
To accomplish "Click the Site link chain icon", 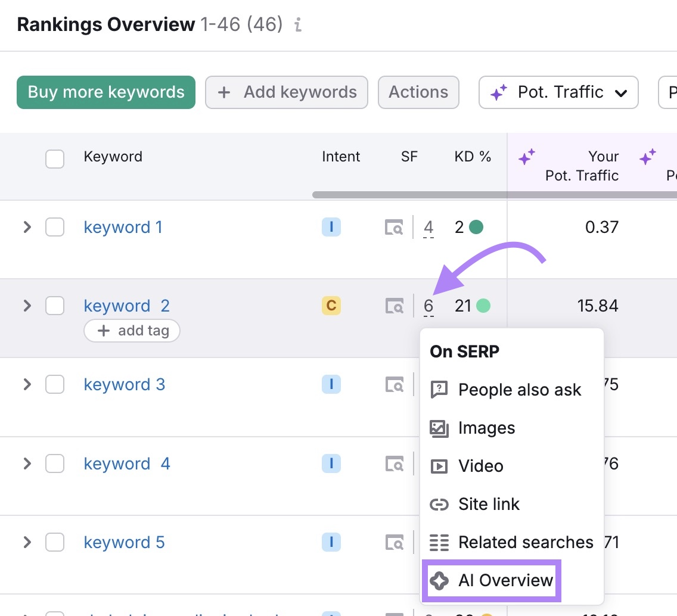I will (439, 504).
